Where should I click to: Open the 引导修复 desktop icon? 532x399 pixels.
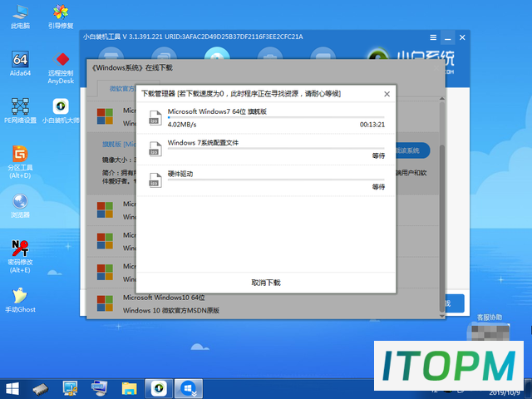[x=61, y=17]
